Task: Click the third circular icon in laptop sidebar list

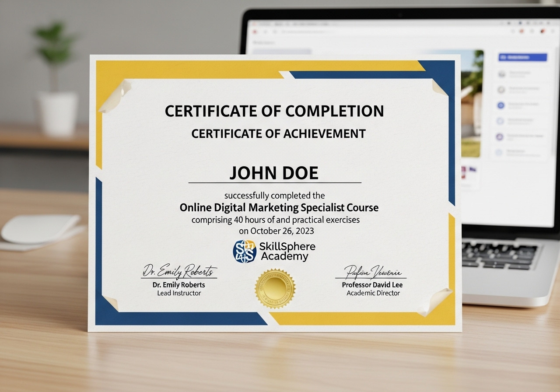Action: [x=501, y=105]
